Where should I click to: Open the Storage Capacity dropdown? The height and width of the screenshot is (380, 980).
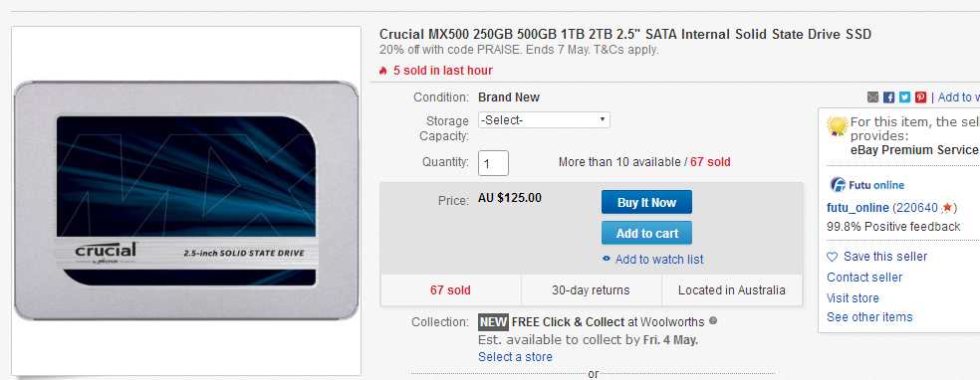click(544, 119)
